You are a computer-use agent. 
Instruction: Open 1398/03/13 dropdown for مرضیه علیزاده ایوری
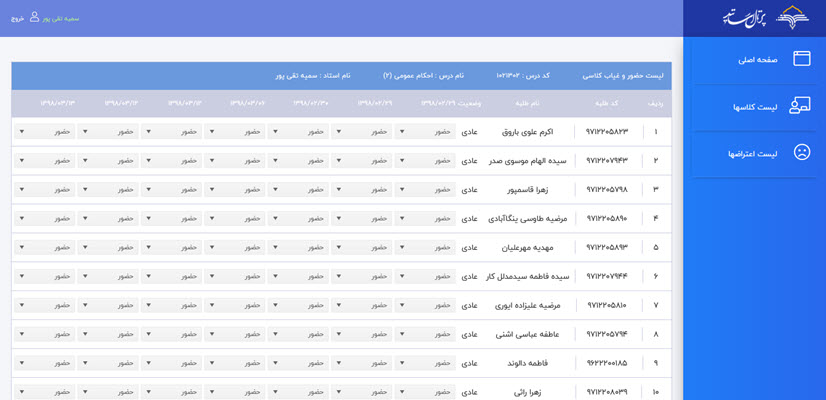point(45,306)
